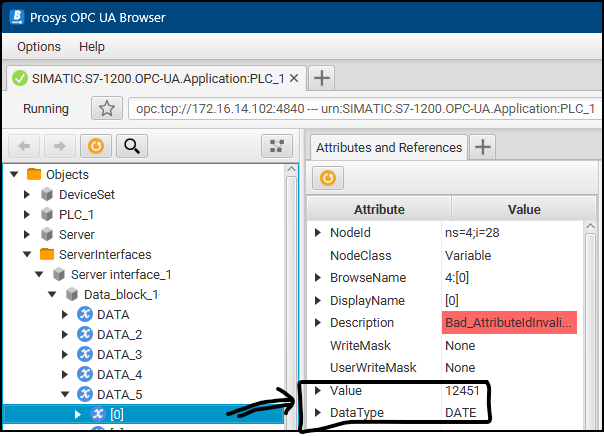The height and width of the screenshot is (436, 604).
Task: Add new connection tab with plus button
Action: tap(321, 78)
